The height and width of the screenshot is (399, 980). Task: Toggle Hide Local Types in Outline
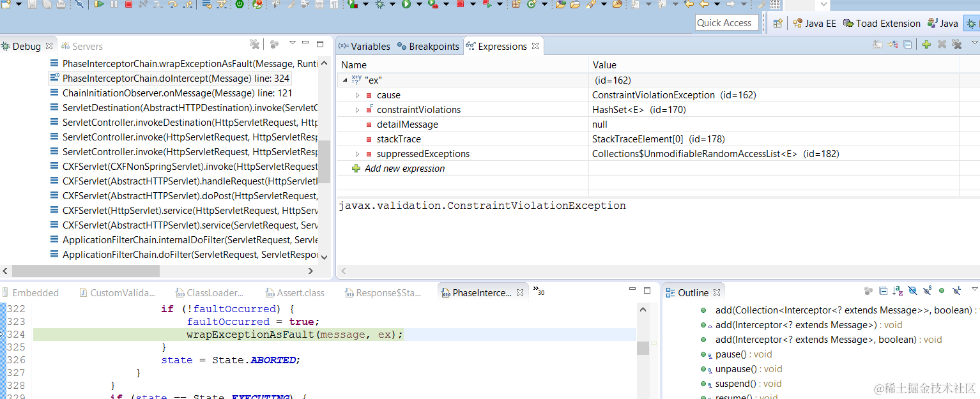[x=956, y=291]
